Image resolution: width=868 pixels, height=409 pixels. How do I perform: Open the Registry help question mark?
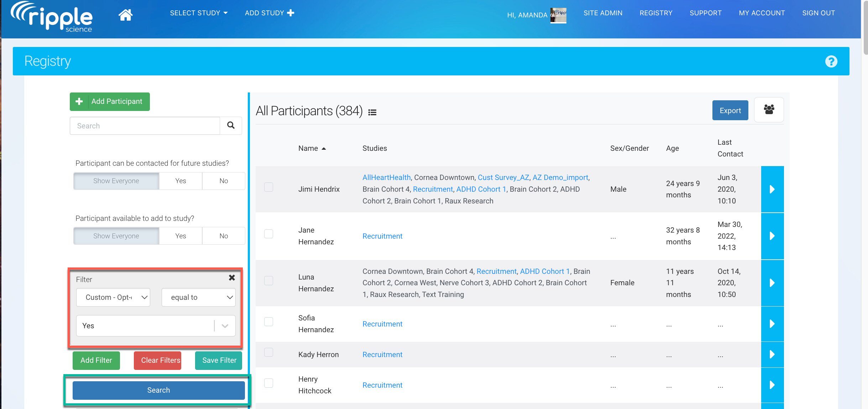[831, 62]
